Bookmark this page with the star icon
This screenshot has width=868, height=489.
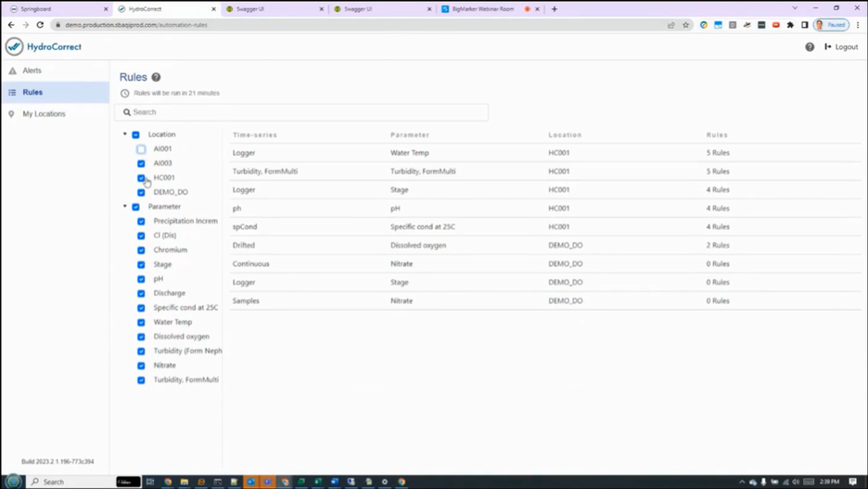point(685,25)
